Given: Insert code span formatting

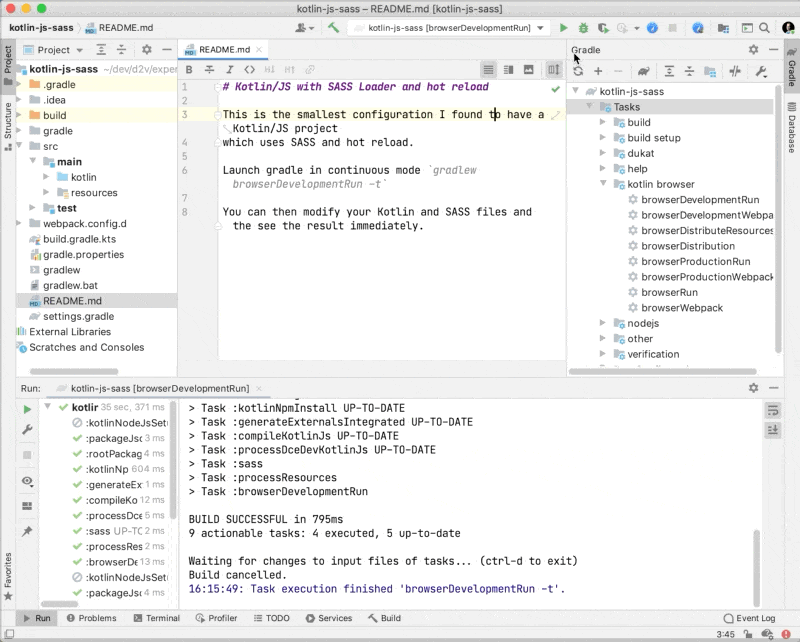Looking at the screenshot, I should click(x=249, y=70).
